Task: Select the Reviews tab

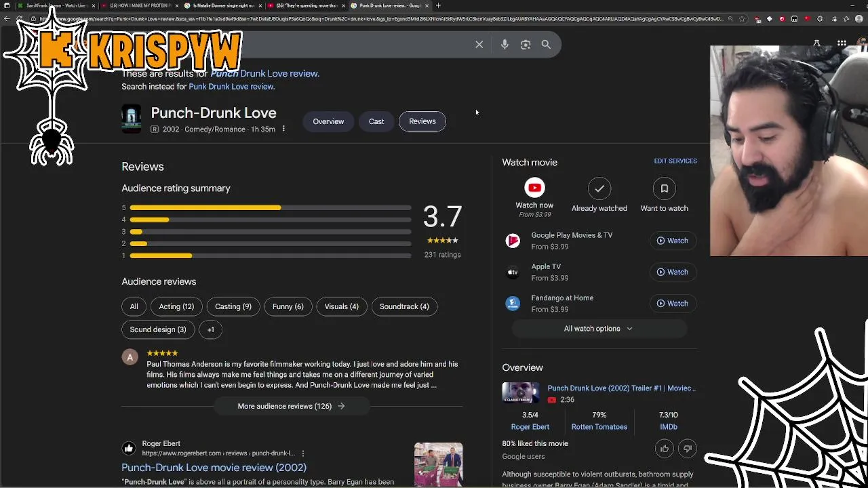Action: (422, 121)
